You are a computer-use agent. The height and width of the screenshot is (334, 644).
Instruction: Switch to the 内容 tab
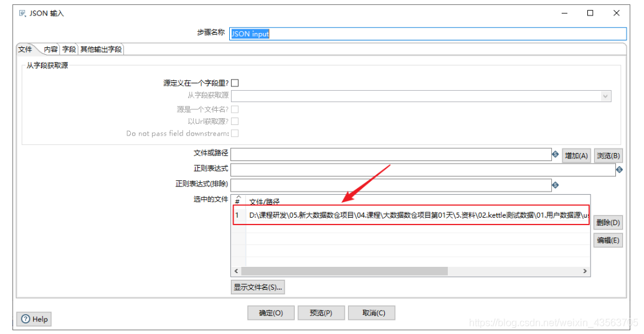click(51, 50)
